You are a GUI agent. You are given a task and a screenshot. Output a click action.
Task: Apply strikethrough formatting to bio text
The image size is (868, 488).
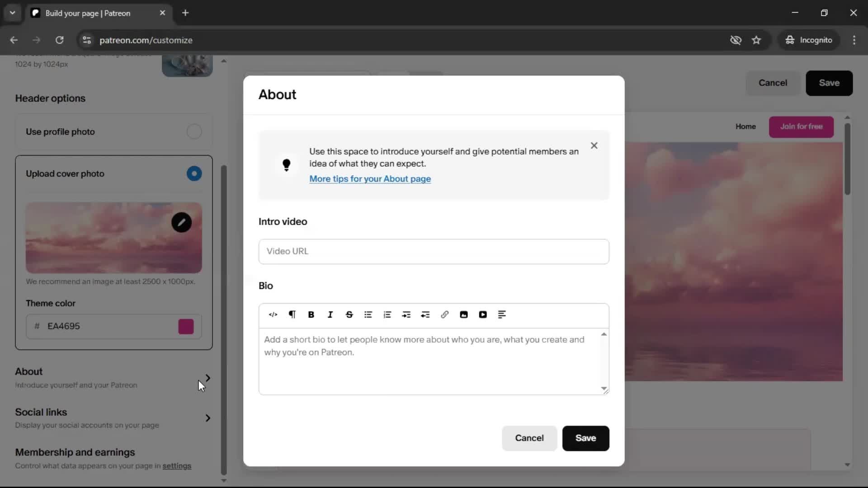[349, 314]
